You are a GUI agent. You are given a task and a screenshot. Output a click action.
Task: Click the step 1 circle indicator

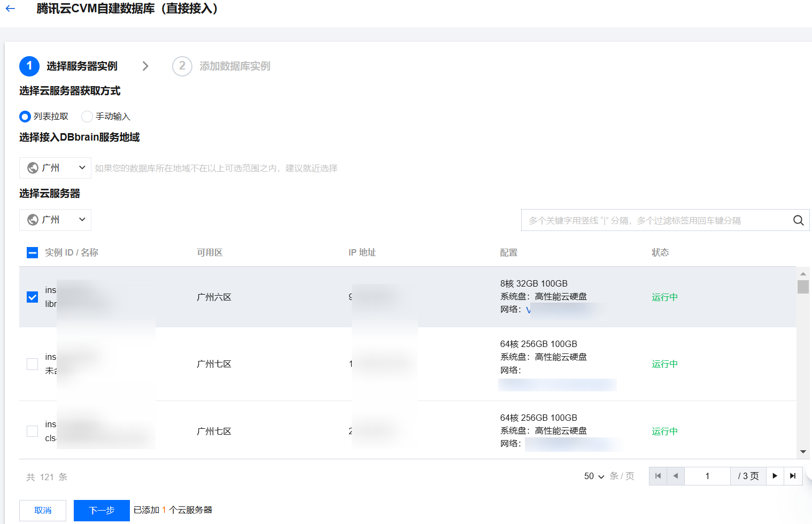29,66
